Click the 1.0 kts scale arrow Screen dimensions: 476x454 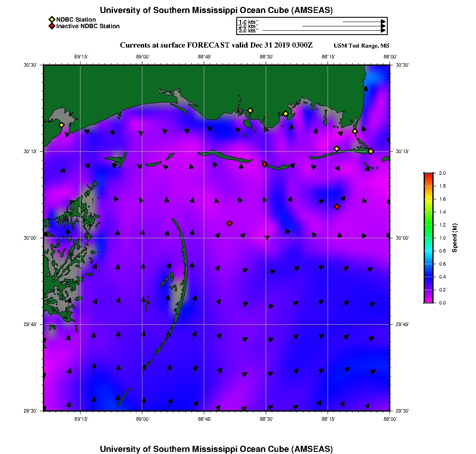[363, 21]
